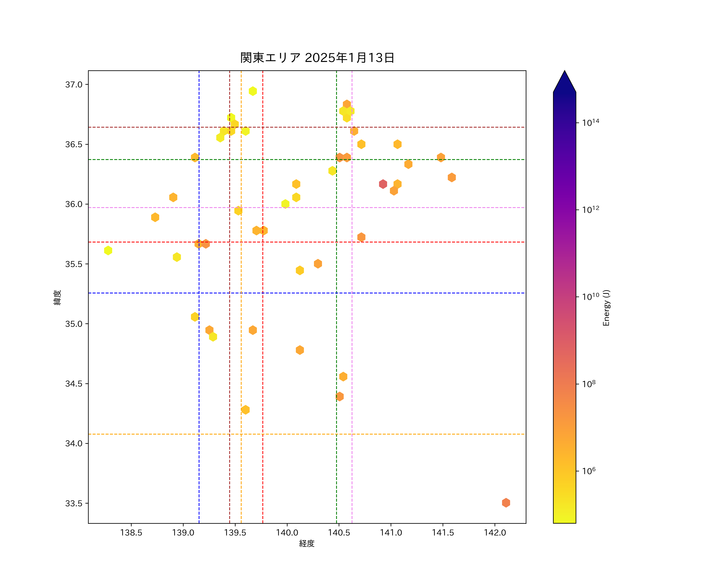Click the topmost yellow hexagon near latitude 37.0
Image resolution: width=706 pixels, height=588 pixels.
pos(253,91)
